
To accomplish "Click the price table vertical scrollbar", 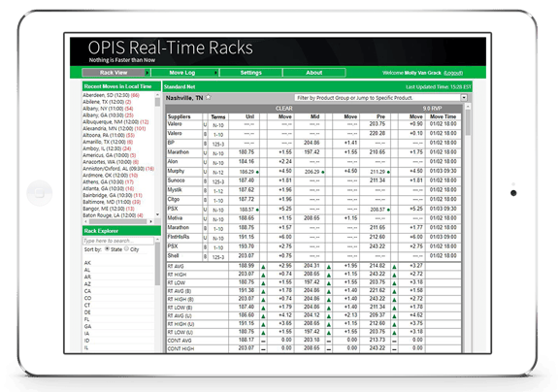I will pos(468,122).
